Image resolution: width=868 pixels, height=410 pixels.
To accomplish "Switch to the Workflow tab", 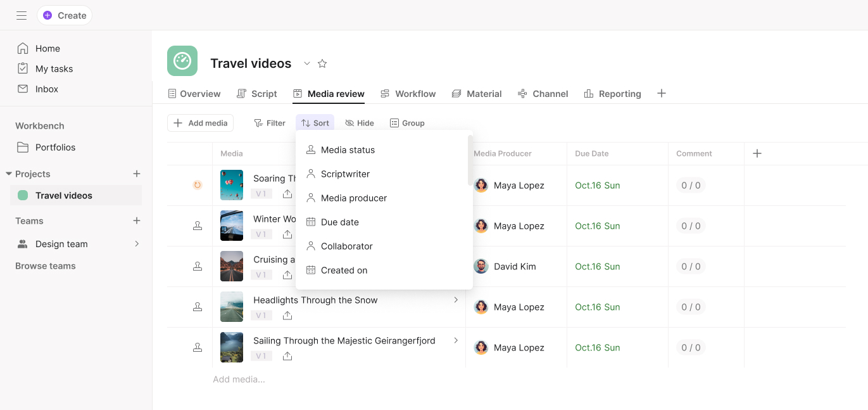I will point(408,94).
